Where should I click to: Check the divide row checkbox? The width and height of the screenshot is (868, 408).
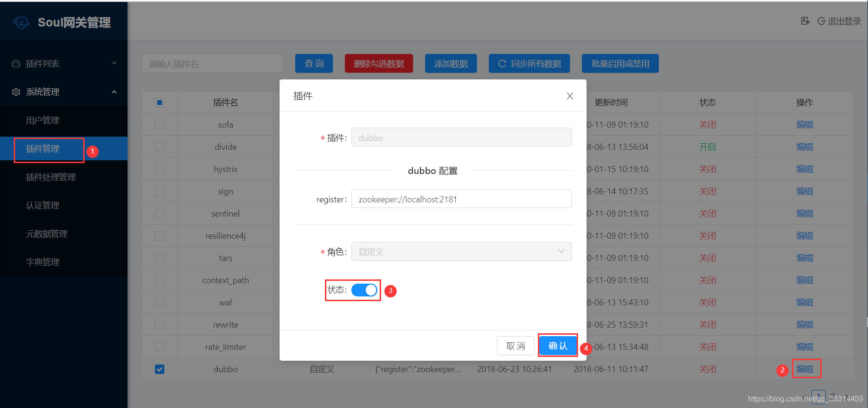pos(160,147)
